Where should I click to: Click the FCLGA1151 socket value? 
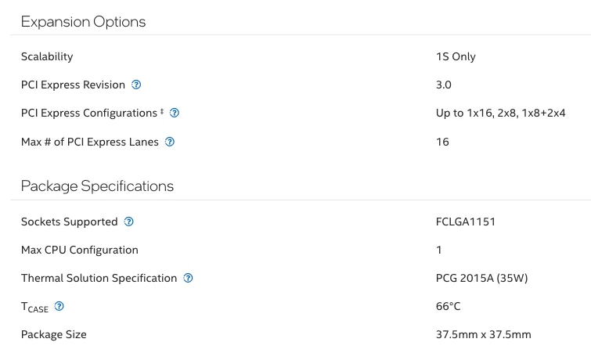pos(466,222)
